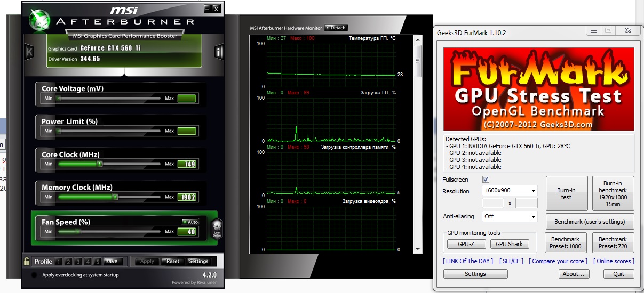644x293 pixels.
Task: Uncheck the FurMark Fullscreen checkbox
Action: 486,180
